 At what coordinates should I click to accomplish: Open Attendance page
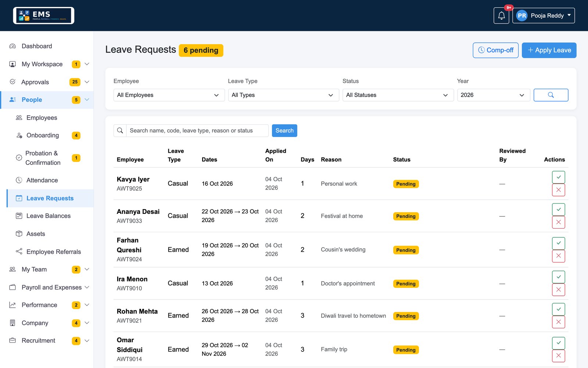pyautogui.click(x=50, y=180)
